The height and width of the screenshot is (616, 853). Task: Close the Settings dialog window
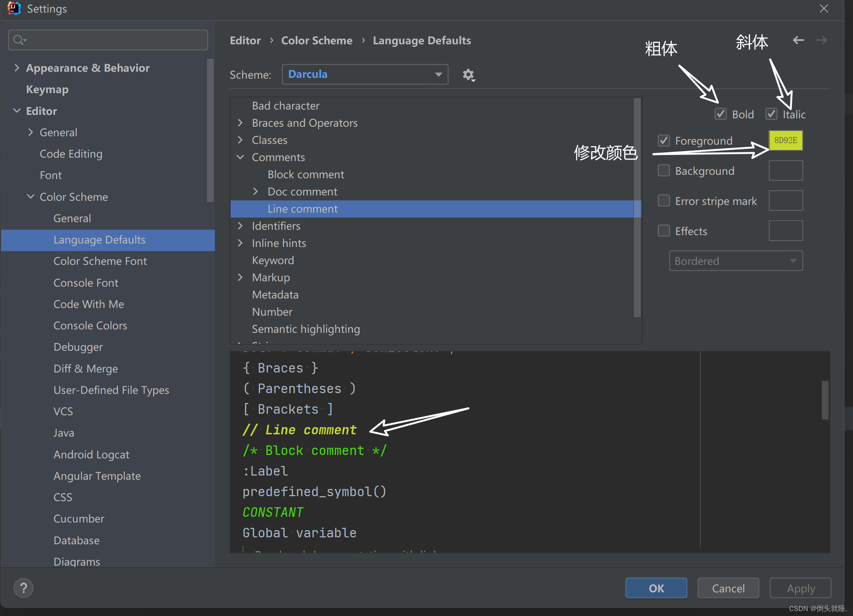824,8
